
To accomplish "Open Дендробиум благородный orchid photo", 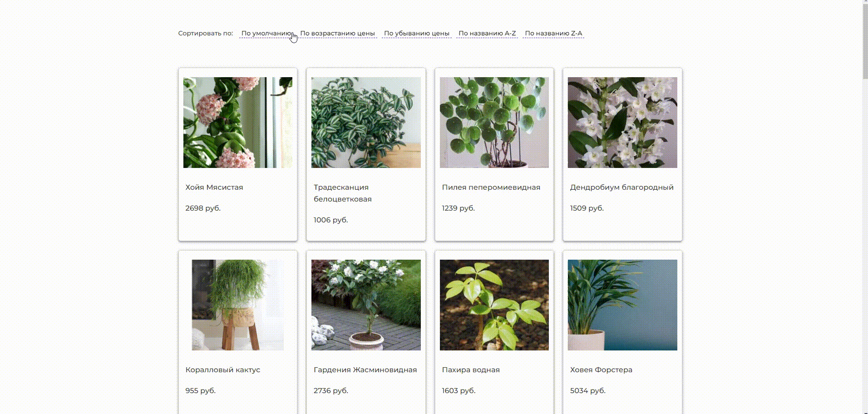I will 622,123.
